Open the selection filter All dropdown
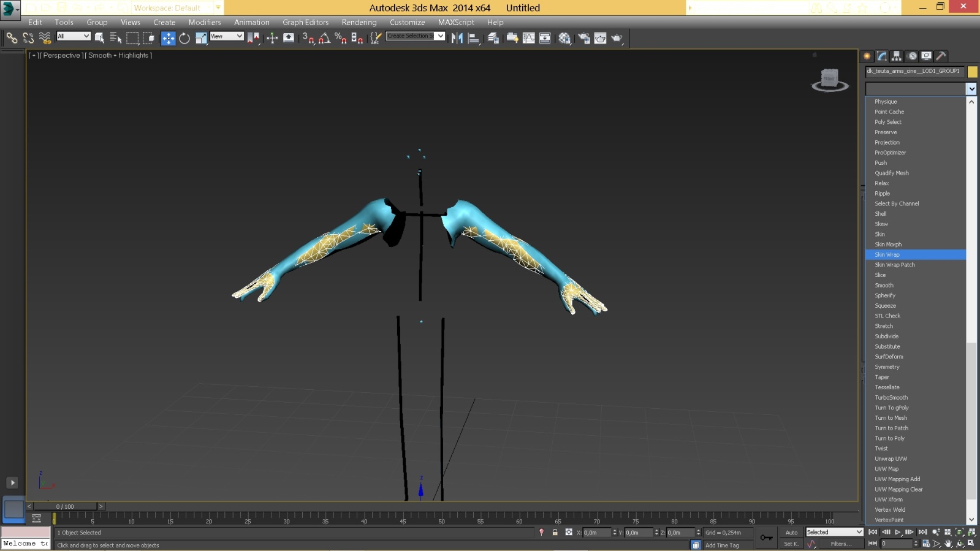Viewport: 980px width, 551px height. click(x=74, y=36)
